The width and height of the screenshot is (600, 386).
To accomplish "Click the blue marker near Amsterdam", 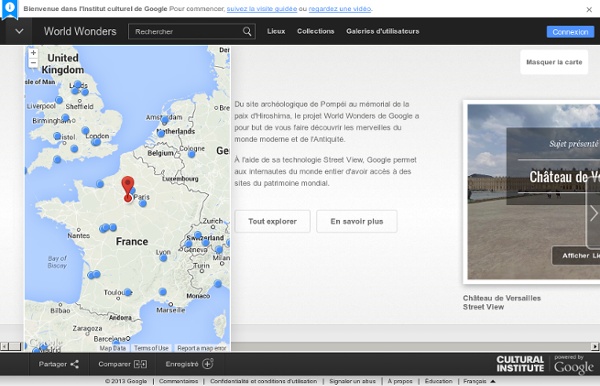I will click(165, 120).
